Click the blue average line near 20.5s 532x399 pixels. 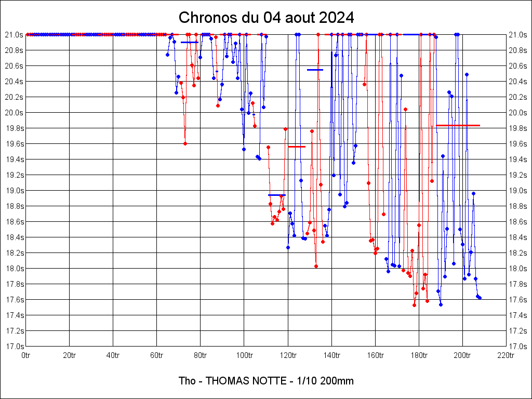315,70
